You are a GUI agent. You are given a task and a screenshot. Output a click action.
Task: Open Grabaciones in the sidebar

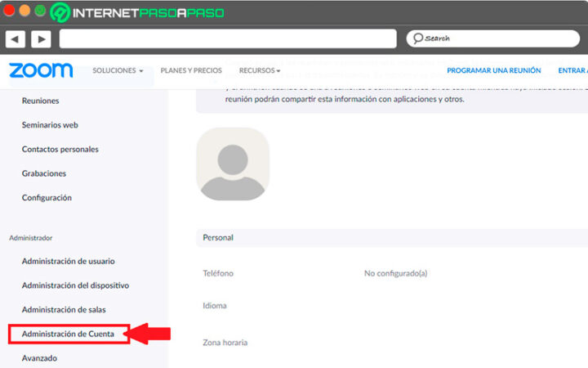[x=44, y=173]
